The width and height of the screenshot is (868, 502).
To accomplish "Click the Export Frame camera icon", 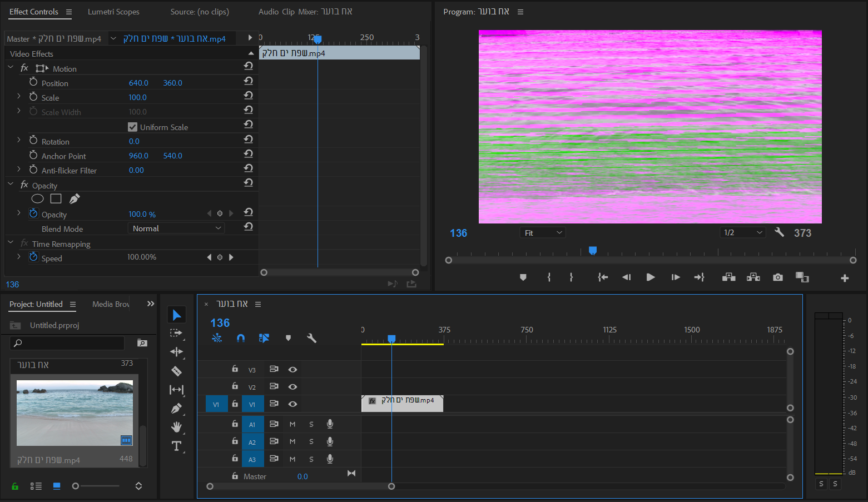I will (x=777, y=277).
